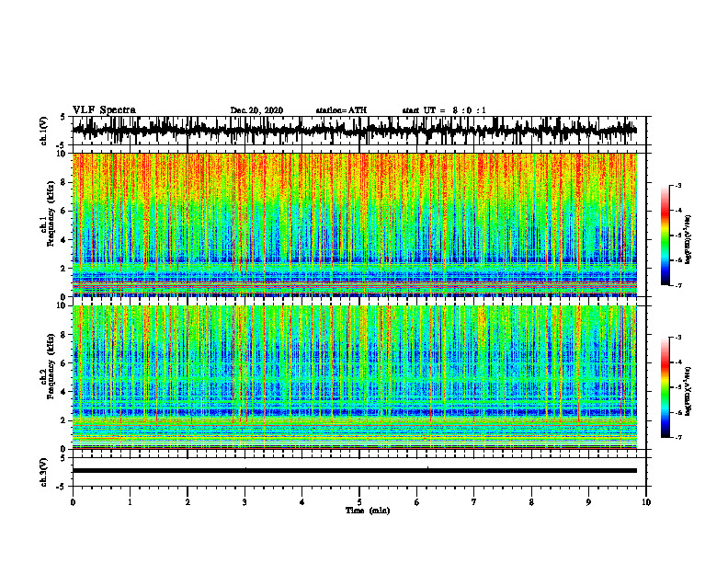Click the "8" kHz tick on ch.1 spectrogram

(x=64, y=182)
